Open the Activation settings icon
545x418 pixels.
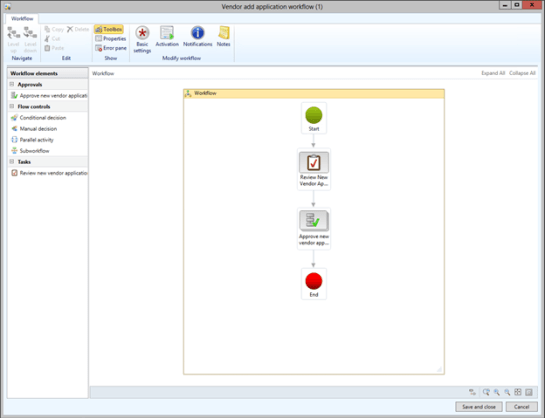click(167, 36)
